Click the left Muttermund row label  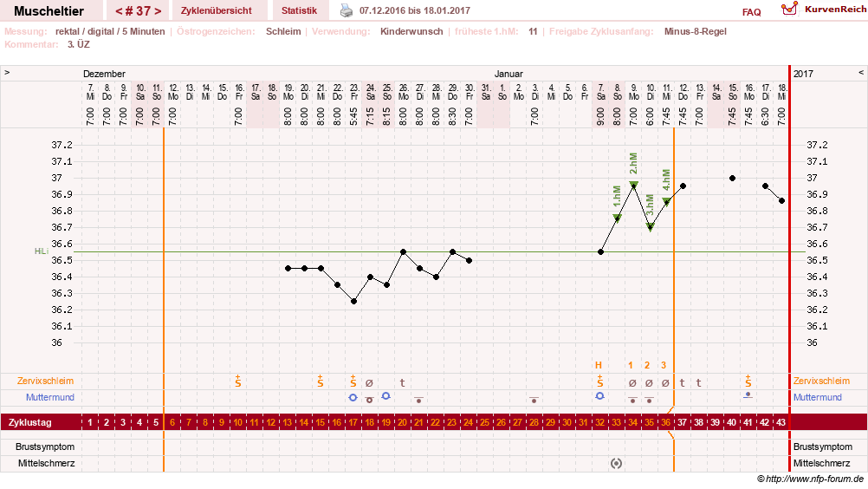coord(50,398)
